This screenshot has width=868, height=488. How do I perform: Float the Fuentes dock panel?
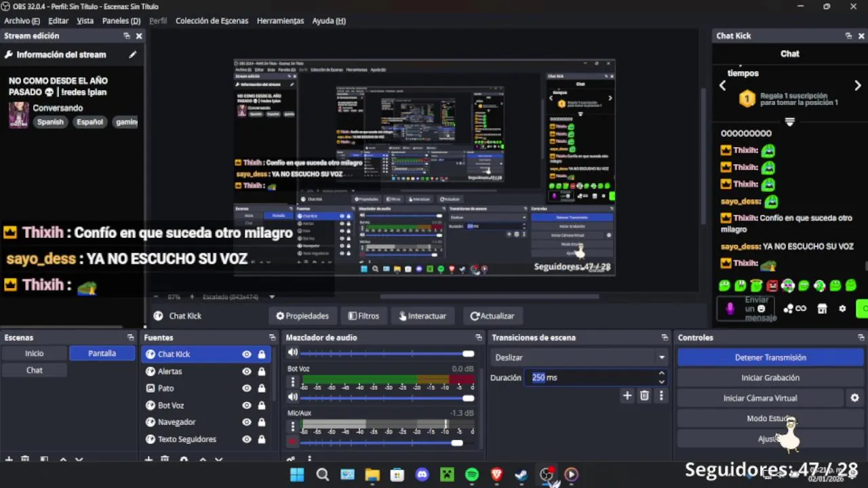[x=272, y=338]
